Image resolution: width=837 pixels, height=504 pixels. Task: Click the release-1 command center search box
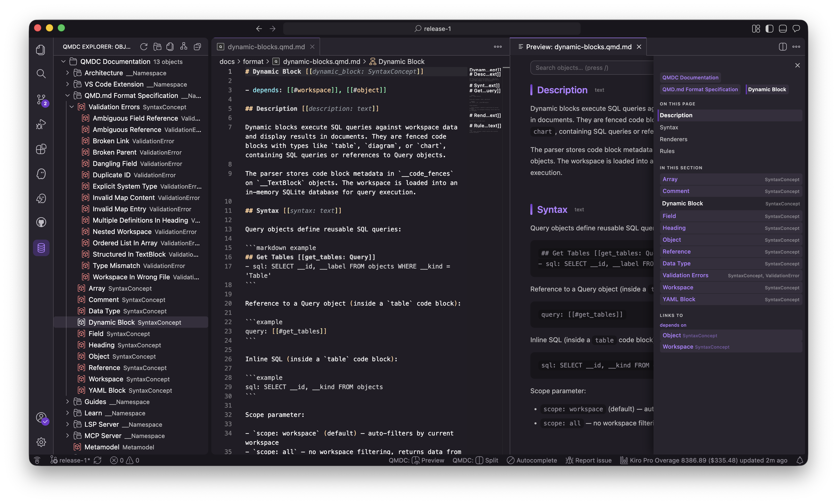[432, 29]
